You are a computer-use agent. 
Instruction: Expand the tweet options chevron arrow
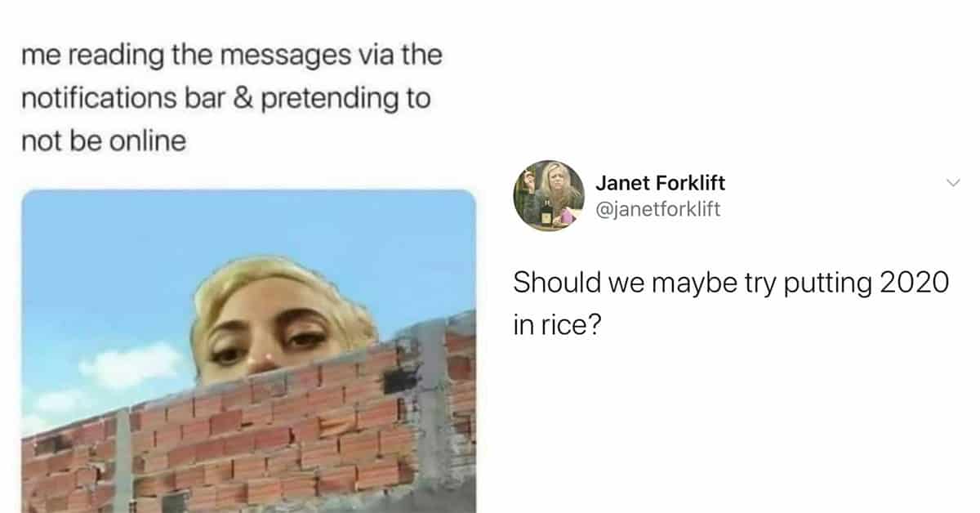pos(951,184)
